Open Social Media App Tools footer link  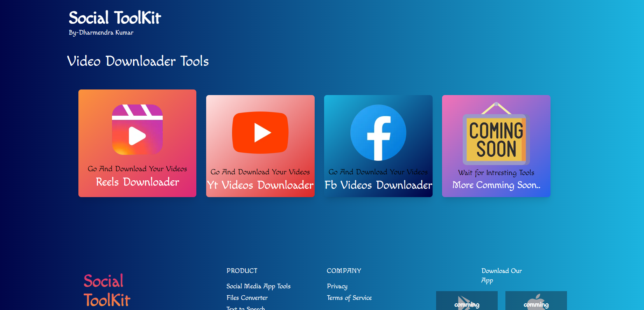[258, 286]
